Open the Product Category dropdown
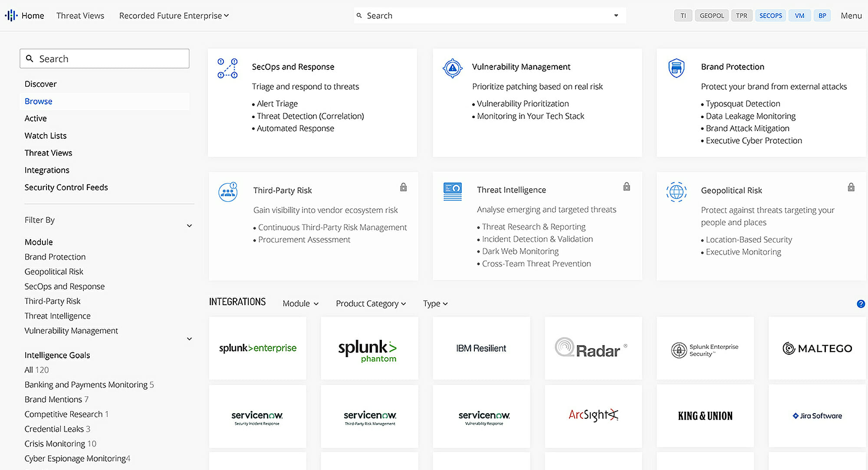Screen dimensions: 868x470 (371, 303)
